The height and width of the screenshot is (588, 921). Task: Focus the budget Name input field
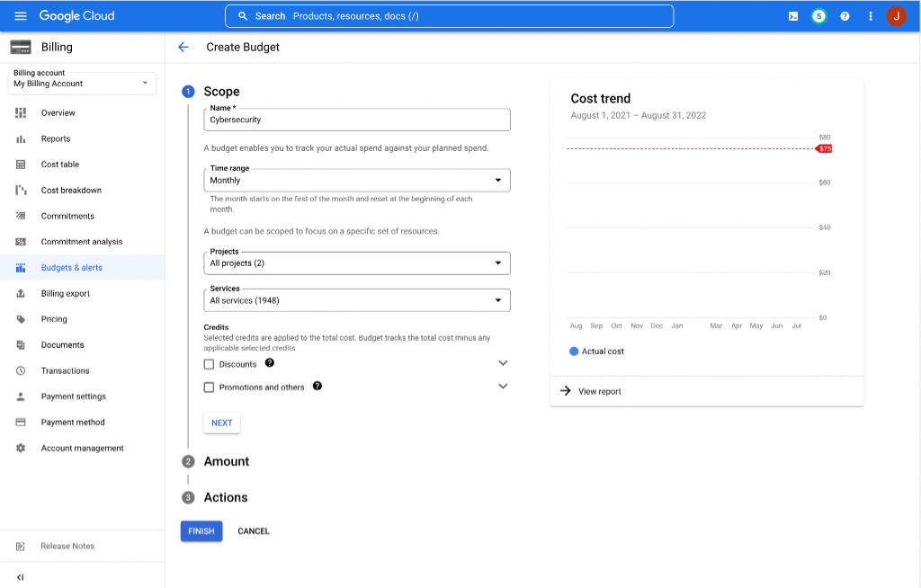pyautogui.click(x=357, y=120)
